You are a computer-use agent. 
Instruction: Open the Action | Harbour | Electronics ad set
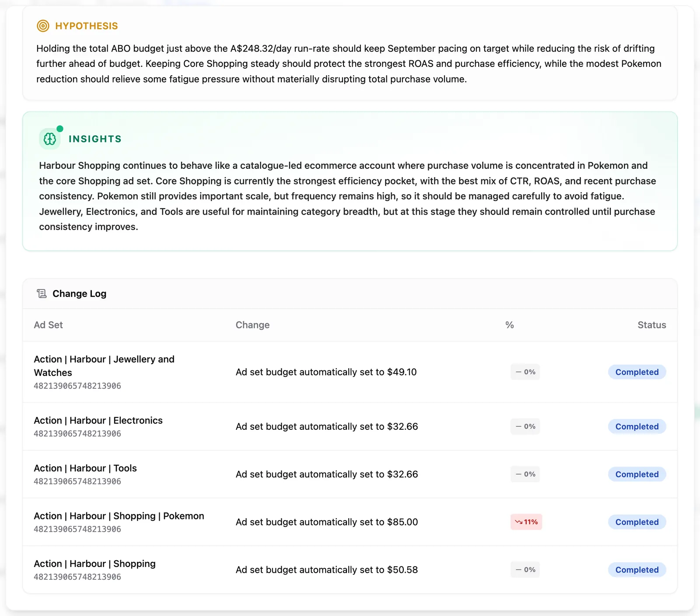coord(98,421)
